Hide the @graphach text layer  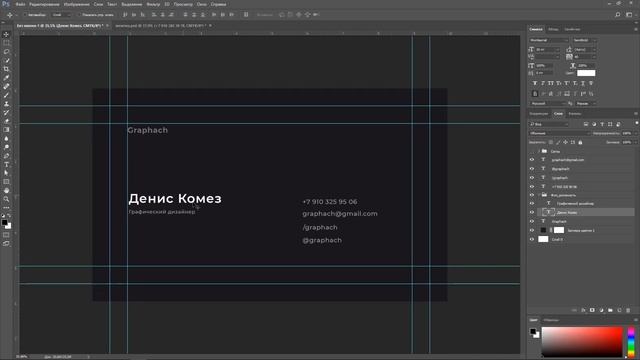(x=532, y=169)
